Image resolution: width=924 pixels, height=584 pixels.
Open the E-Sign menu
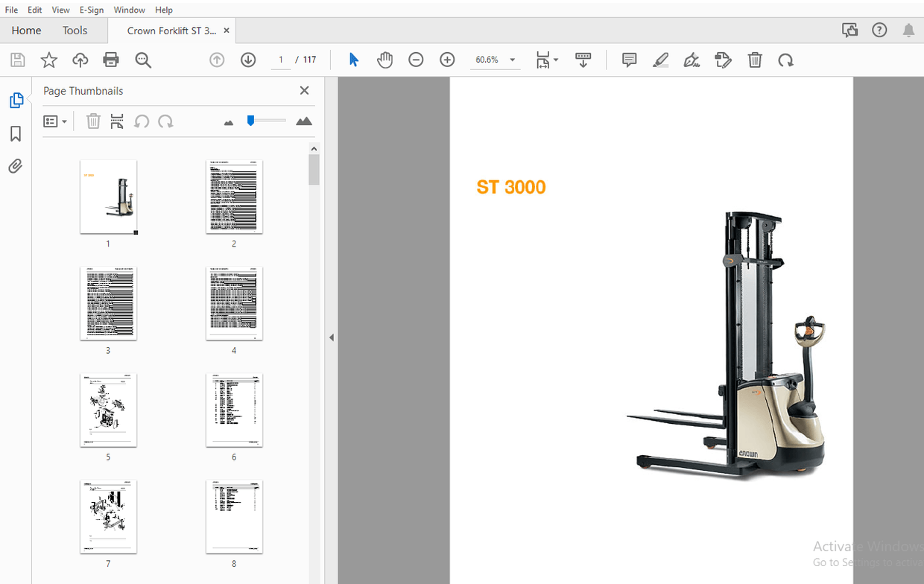tap(91, 10)
